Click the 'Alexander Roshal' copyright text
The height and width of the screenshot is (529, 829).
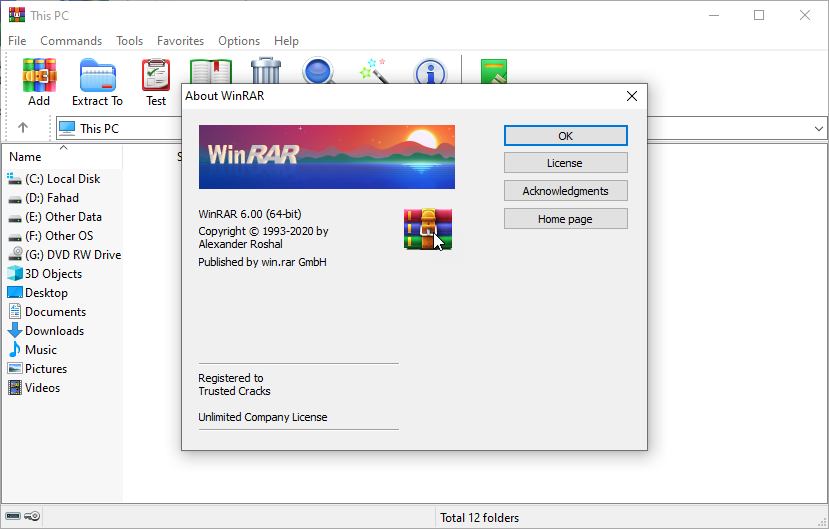click(x=241, y=244)
